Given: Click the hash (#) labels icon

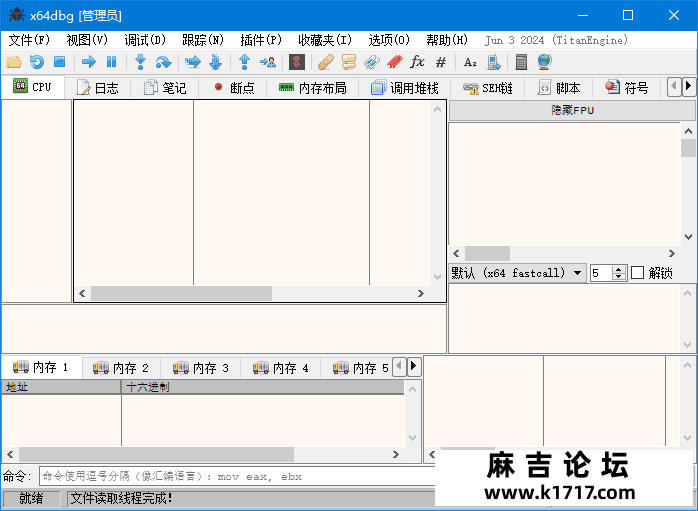Looking at the screenshot, I should point(441,62).
